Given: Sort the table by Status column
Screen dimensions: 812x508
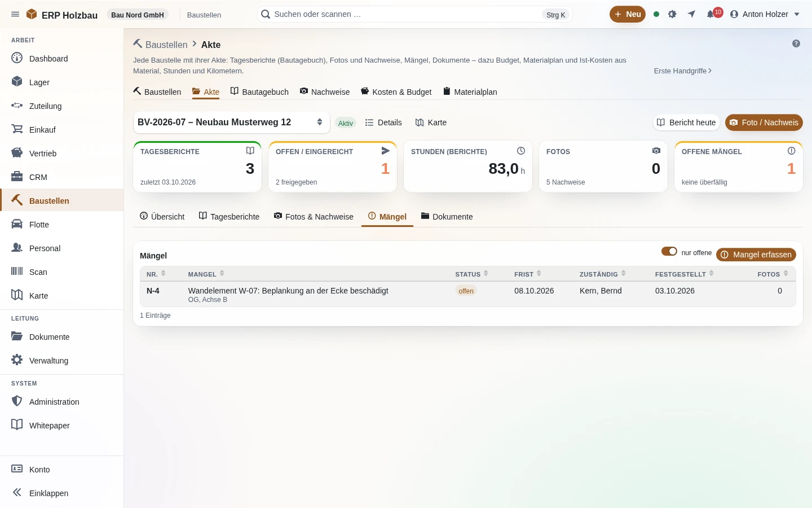Looking at the screenshot, I should tap(472, 274).
